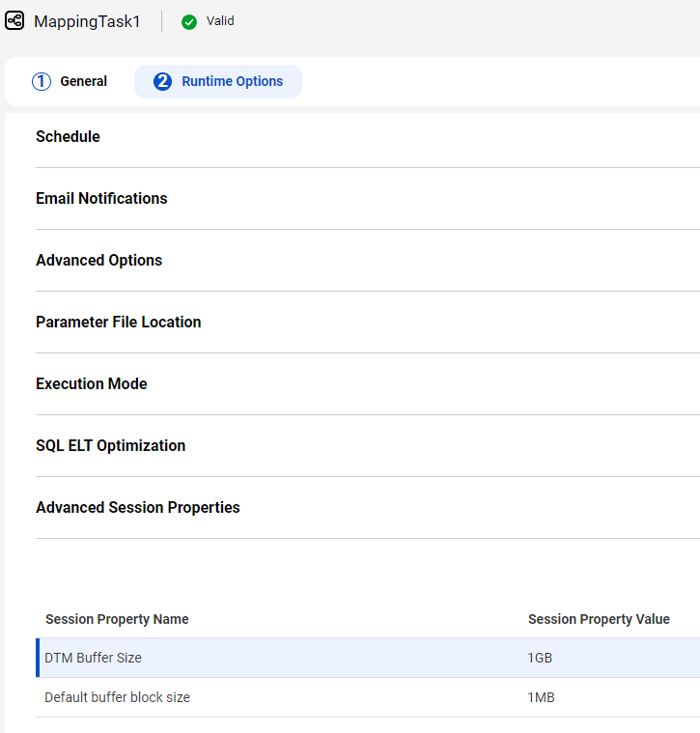Click the MappingTask1 title text
This screenshot has height=733, width=700.
pos(87,21)
